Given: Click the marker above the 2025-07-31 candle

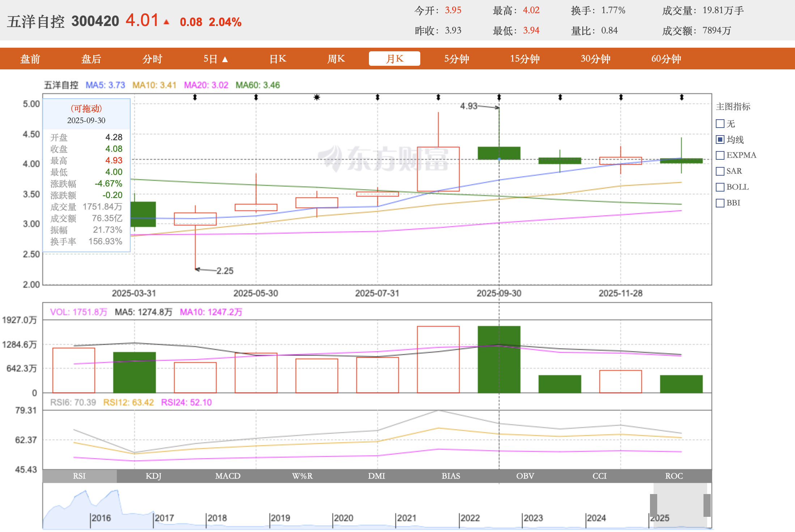Looking at the screenshot, I should 378,97.
